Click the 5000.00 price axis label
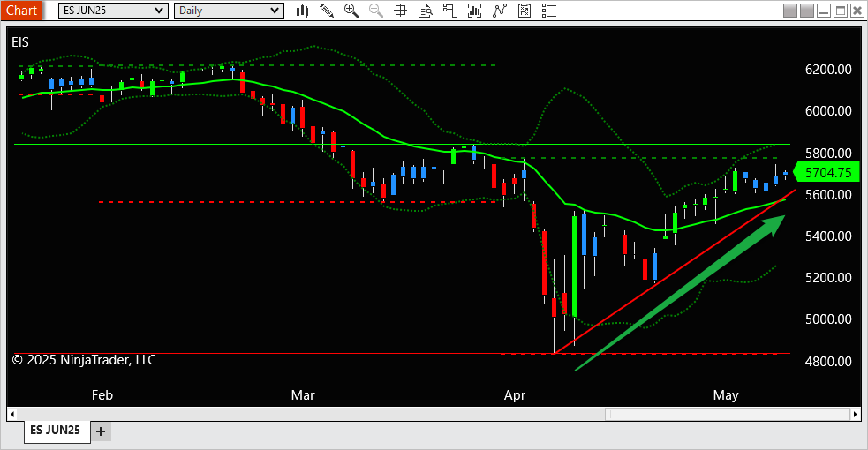This screenshot has width=868, height=450. (x=828, y=319)
